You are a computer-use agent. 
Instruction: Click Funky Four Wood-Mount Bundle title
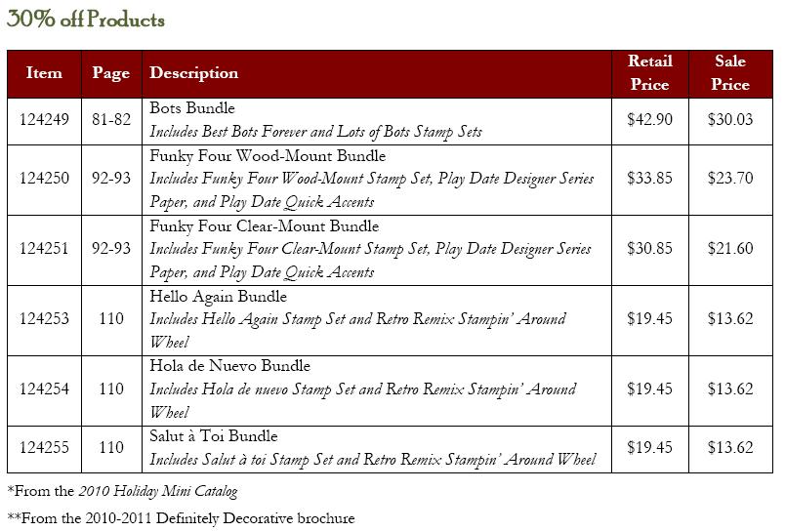pyautogui.click(x=268, y=156)
